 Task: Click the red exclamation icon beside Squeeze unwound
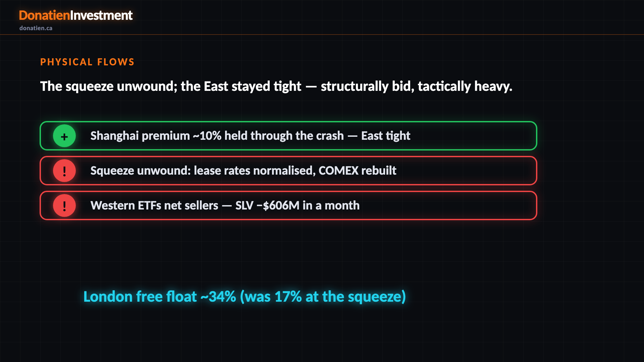(x=64, y=171)
